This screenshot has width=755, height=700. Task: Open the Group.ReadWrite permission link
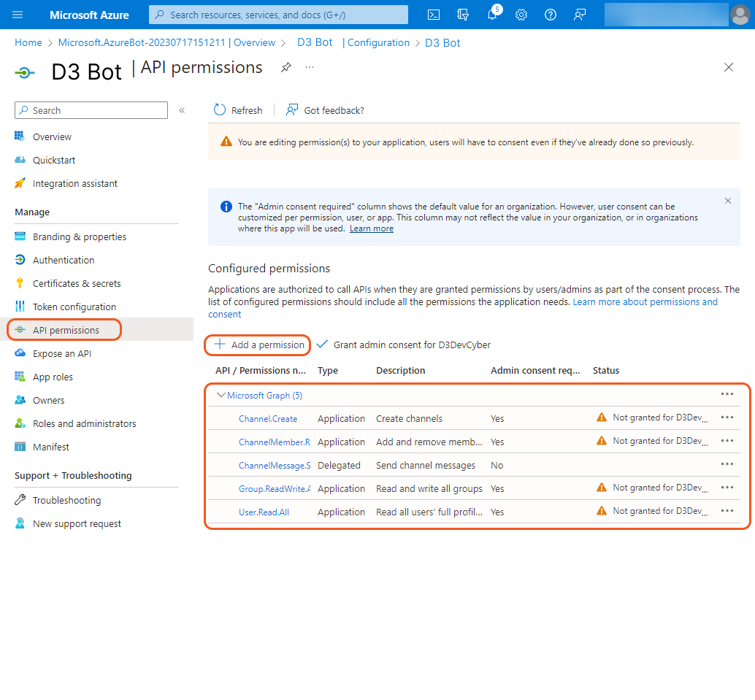point(275,488)
